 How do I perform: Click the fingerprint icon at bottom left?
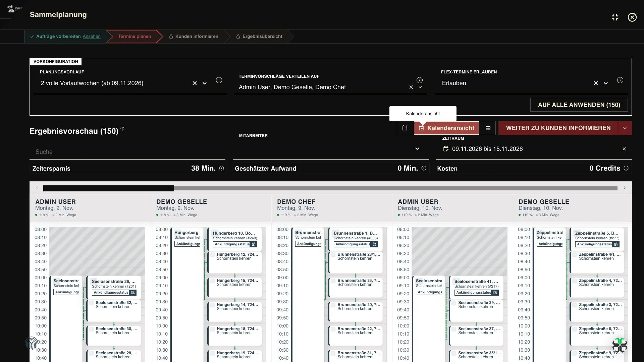point(31,343)
